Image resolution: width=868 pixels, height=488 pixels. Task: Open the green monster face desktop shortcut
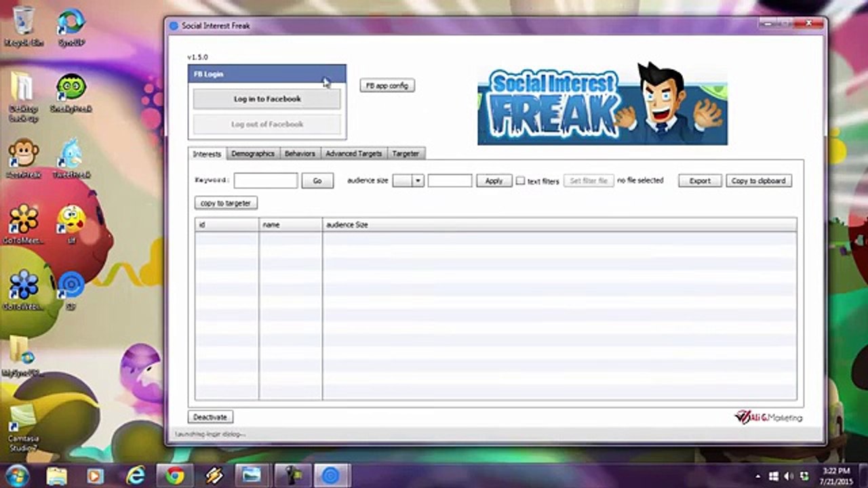click(71, 93)
